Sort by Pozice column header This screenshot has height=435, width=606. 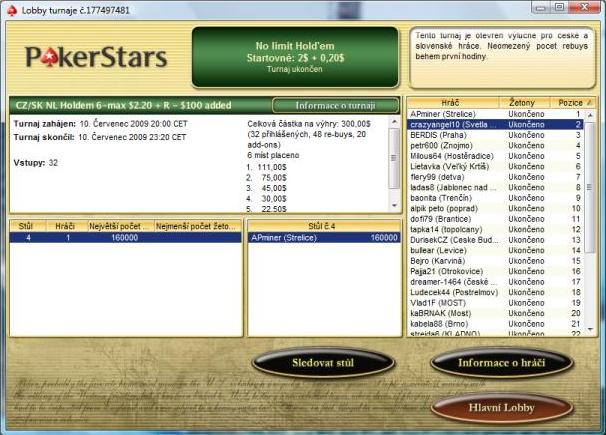572,103
